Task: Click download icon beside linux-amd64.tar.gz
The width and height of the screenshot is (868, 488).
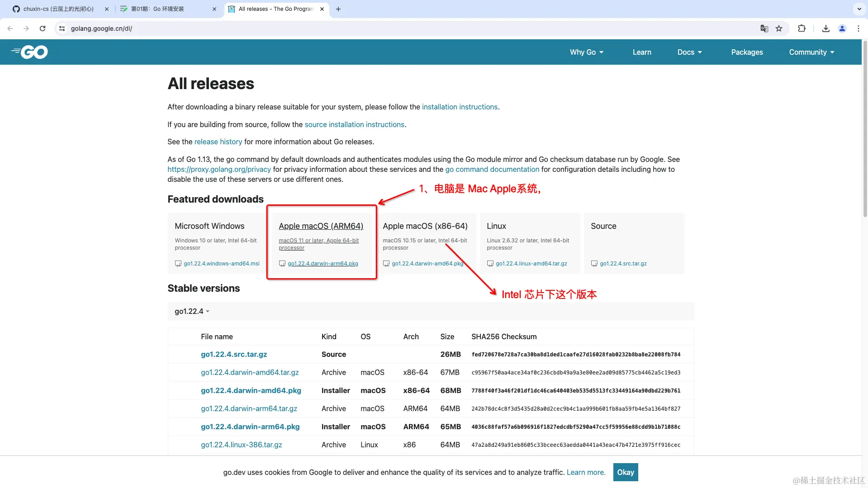Action: 490,264
